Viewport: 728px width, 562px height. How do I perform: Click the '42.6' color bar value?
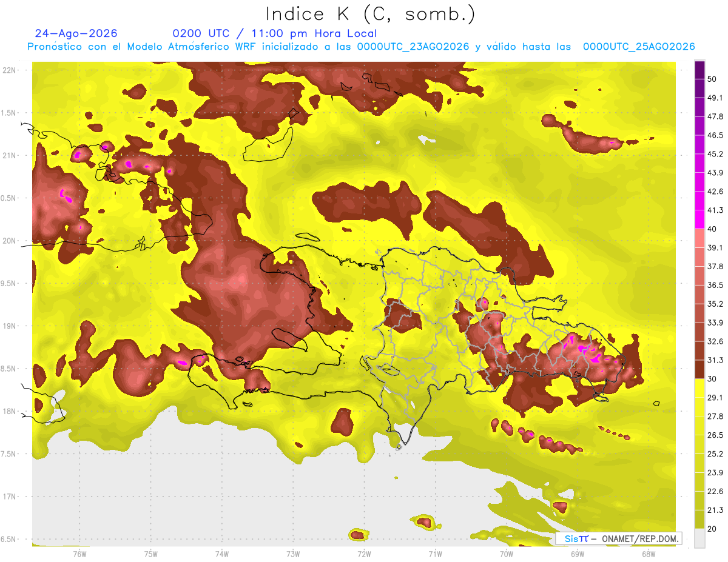715,192
